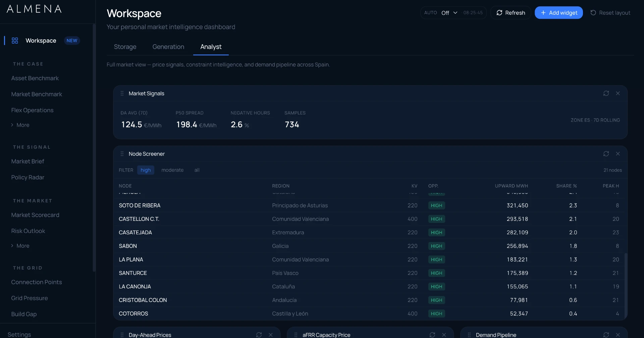
Task: Select the LA PLANA node row
Action: [369, 259]
